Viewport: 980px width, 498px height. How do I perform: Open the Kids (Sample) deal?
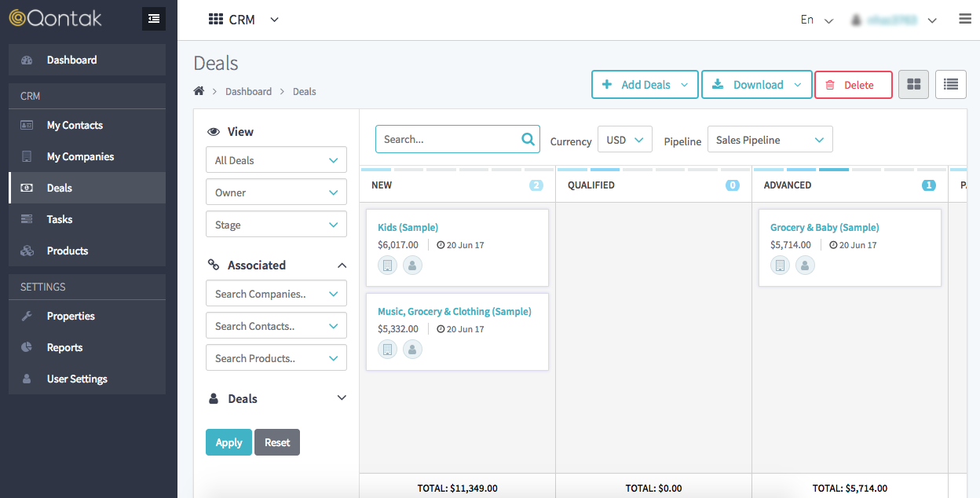pos(408,228)
